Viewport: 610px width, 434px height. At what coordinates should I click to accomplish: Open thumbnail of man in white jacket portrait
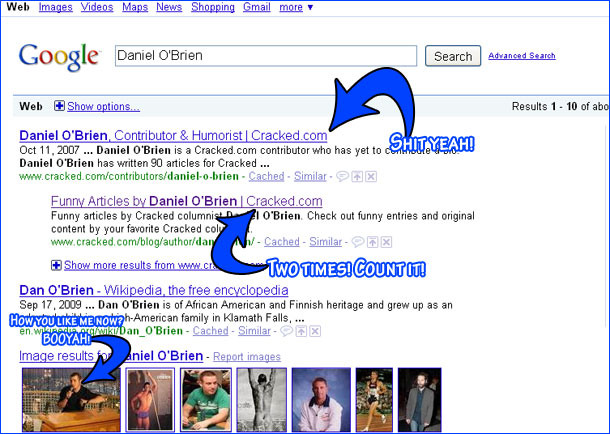(321, 400)
